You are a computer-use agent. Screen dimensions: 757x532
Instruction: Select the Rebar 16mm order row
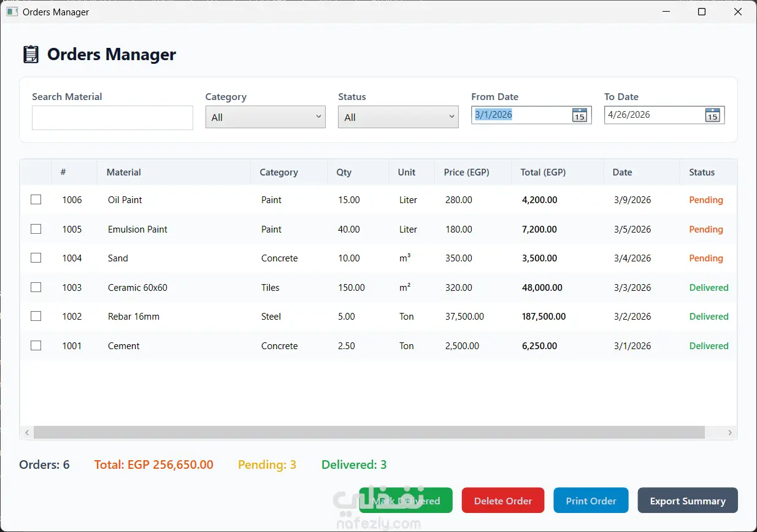[378, 317]
